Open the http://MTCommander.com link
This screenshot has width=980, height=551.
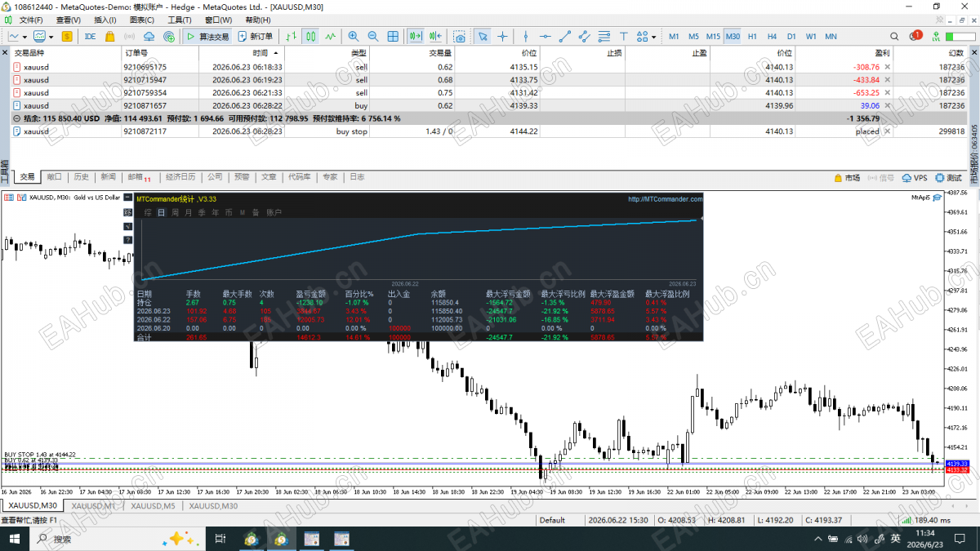point(665,198)
